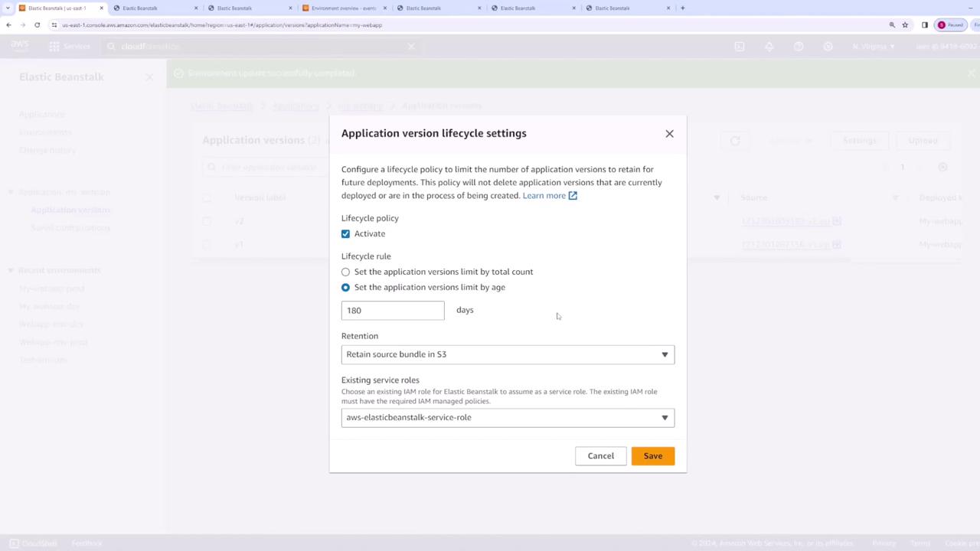Open a new browser tab with plus
Viewport: 980px width, 551px height.
682,8
